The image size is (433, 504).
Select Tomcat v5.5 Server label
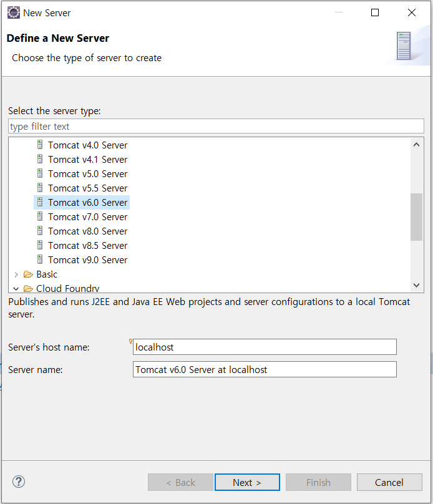click(x=88, y=188)
